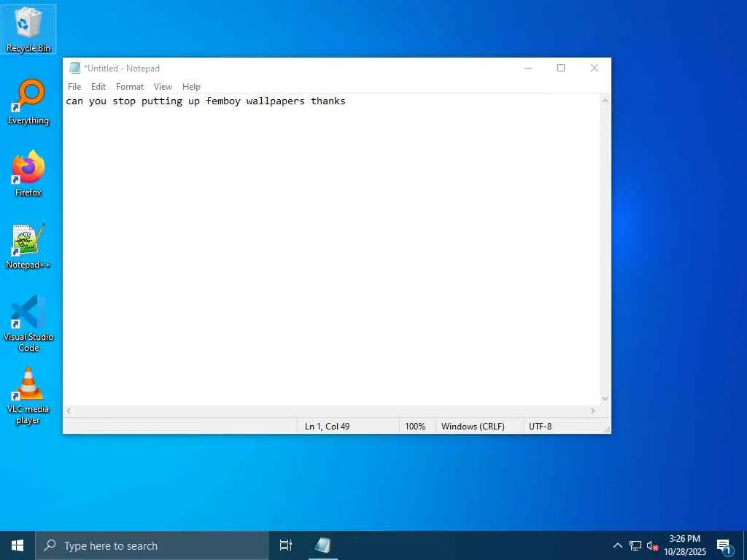
Task: Open the notification center icon
Action: point(724,545)
